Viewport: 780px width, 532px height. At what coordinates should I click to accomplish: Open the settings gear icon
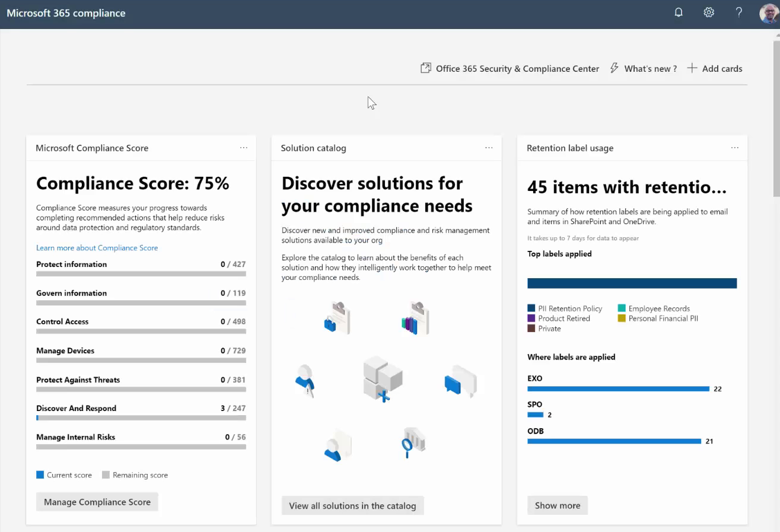[709, 12]
